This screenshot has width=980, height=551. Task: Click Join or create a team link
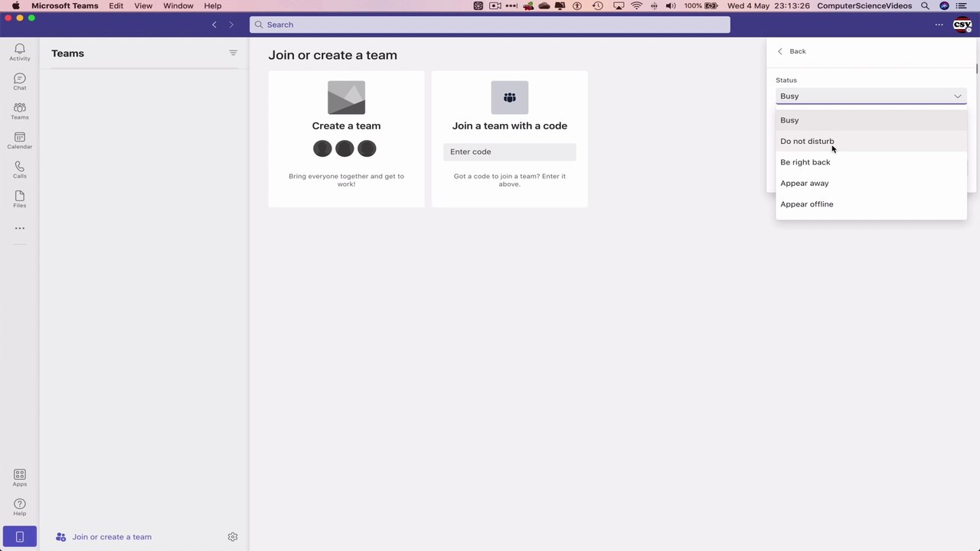coord(112,537)
